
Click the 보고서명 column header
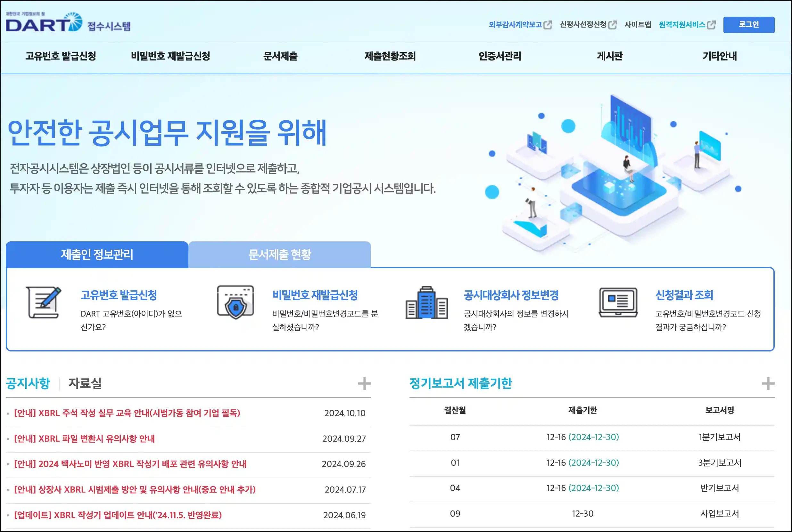click(719, 410)
